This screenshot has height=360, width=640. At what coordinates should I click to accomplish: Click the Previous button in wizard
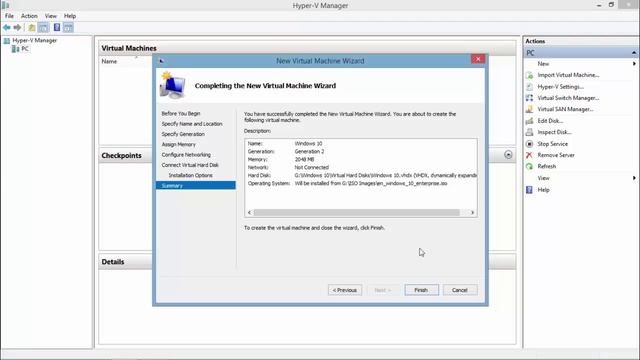click(345, 290)
